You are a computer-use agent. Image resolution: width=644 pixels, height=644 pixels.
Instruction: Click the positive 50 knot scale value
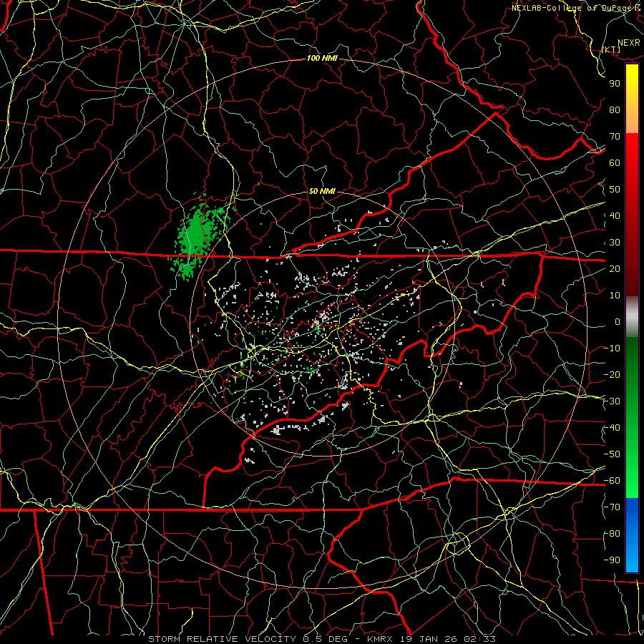615,190
